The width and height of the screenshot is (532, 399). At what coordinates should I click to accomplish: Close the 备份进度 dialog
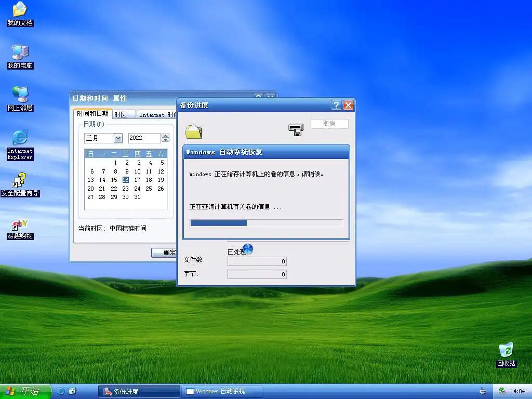[348, 105]
